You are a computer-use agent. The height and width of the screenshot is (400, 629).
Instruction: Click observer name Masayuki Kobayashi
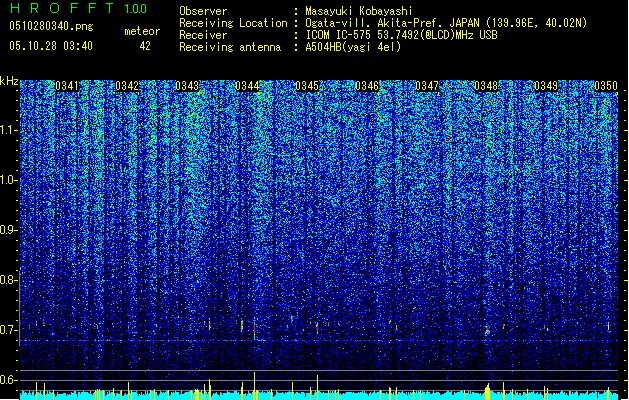point(359,11)
